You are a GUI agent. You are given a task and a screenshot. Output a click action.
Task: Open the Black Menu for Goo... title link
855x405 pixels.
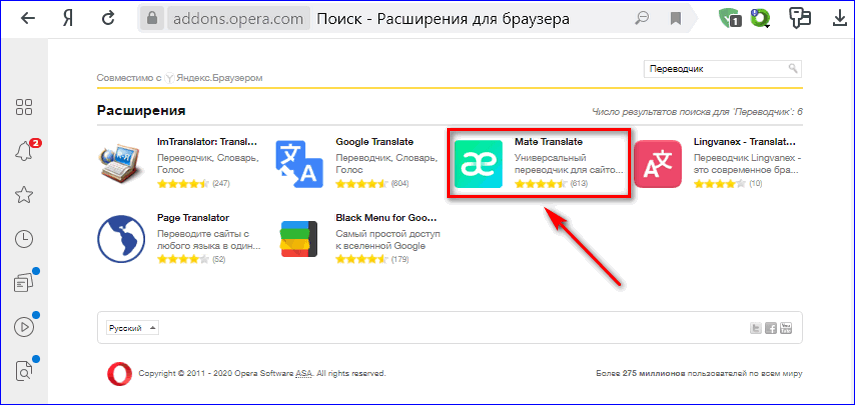[386, 218]
